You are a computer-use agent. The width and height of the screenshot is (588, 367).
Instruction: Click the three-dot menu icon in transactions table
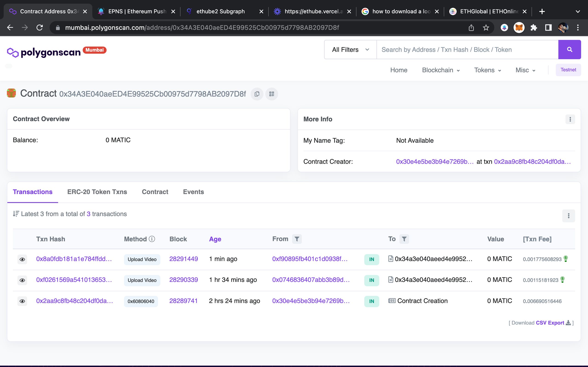569,216
